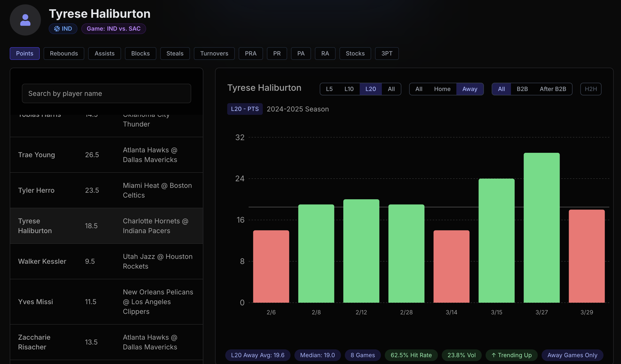Select the Walker Kessler row
Viewport: 621px width, 364px height.
click(x=106, y=261)
